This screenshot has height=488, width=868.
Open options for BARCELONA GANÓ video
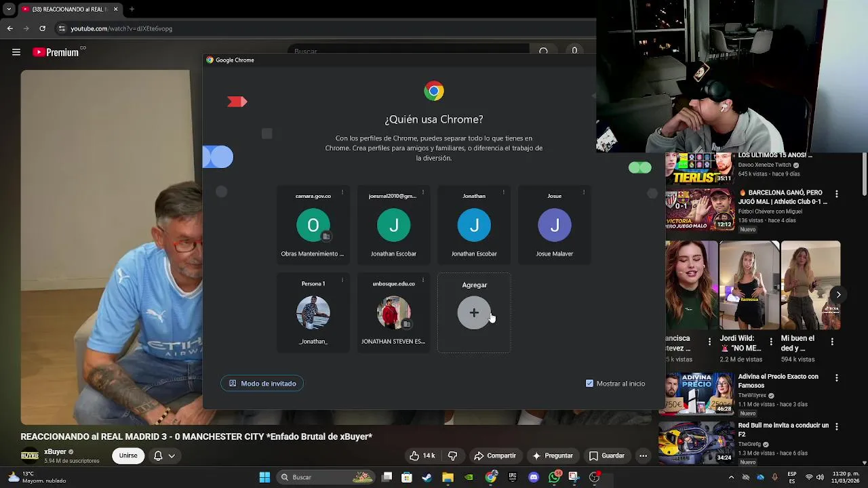836,194
